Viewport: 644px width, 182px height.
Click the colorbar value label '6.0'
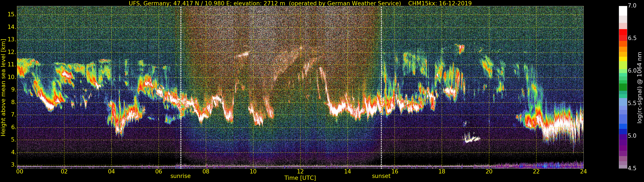pos(632,71)
